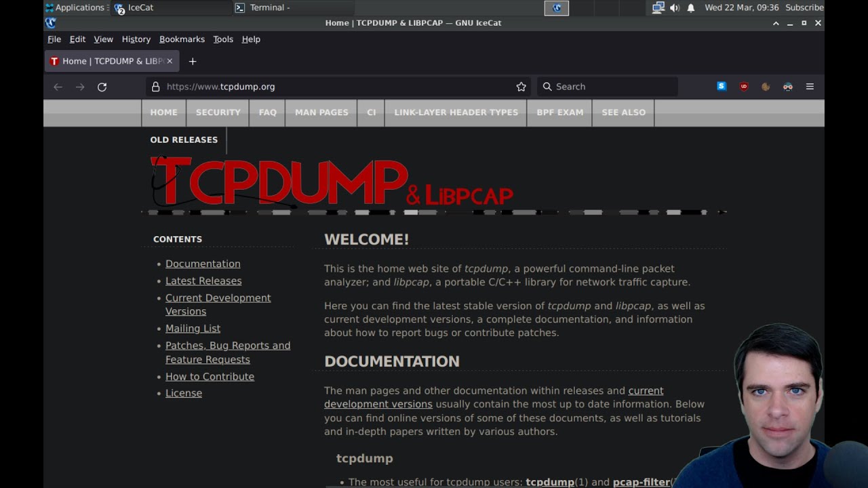Click the search magnifier icon
Image resolution: width=868 pixels, height=488 pixels.
(547, 87)
